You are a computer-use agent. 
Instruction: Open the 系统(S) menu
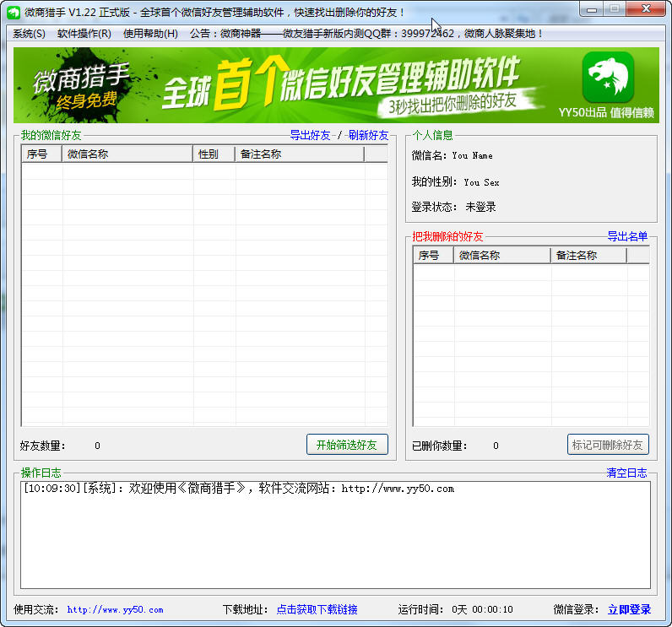point(29,34)
